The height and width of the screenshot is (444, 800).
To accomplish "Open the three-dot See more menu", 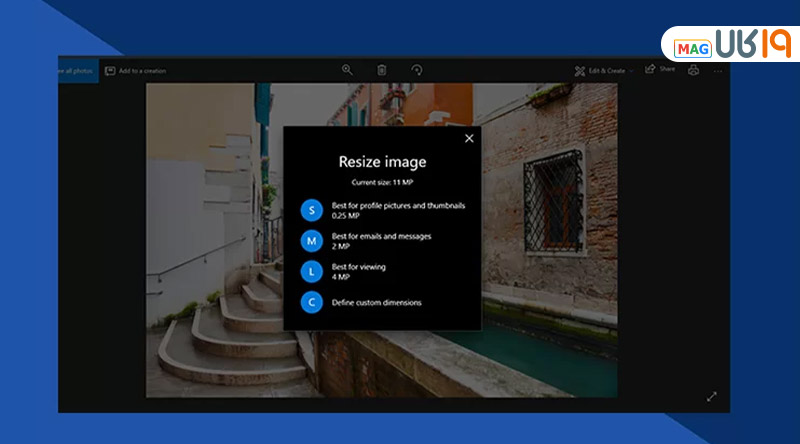I will pos(717,71).
